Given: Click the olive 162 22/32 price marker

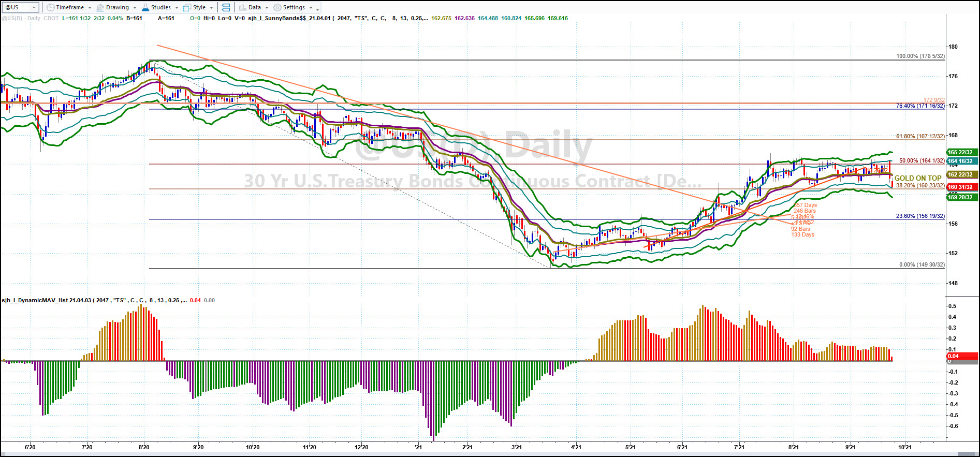Looking at the screenshot, I should (962, 174).
